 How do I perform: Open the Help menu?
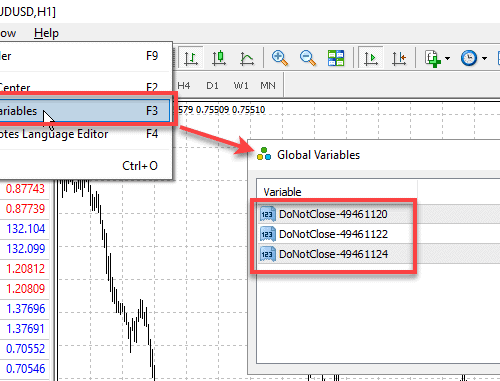pyautogui.click(x=46, y=33)
